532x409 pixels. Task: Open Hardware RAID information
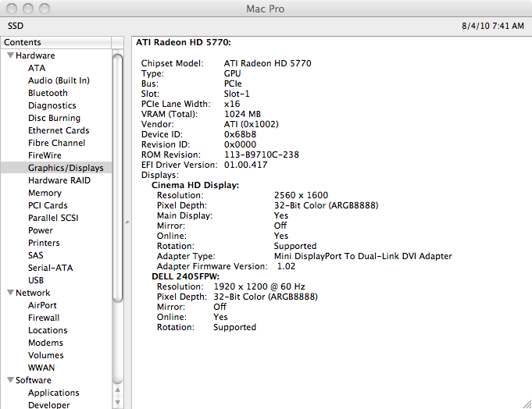point(59,180)
